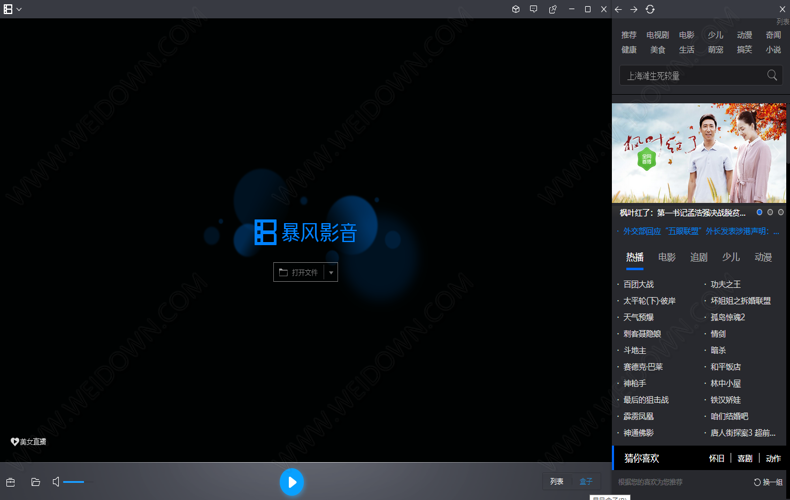Expand the 打开文件 dropdown arrow

pyautogui.click(x=331, y=272)
